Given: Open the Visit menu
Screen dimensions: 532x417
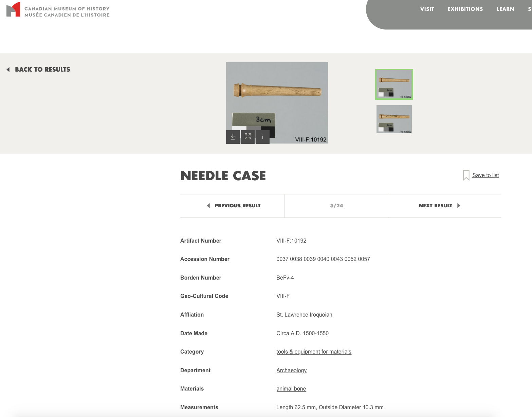Looking at the screenshot, I should pyautogui.click(x=427, y=9).
